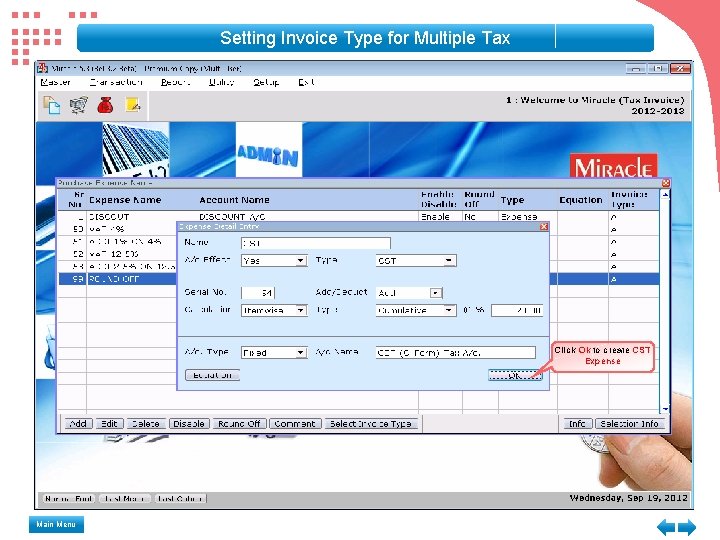Viewport: 720px width, 540px height.
Task: Click the Delete button
Action: point(146,424)
